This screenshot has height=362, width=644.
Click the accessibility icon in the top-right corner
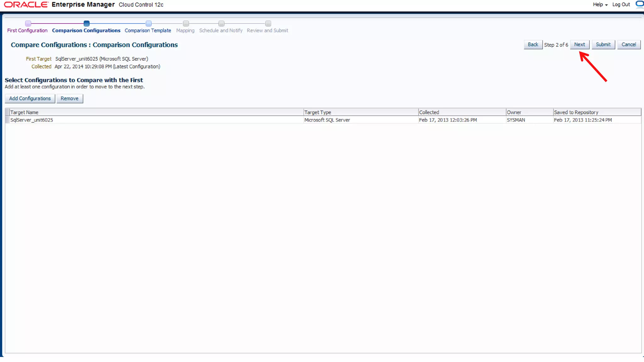pyautogui.click(x=640, y=4)
